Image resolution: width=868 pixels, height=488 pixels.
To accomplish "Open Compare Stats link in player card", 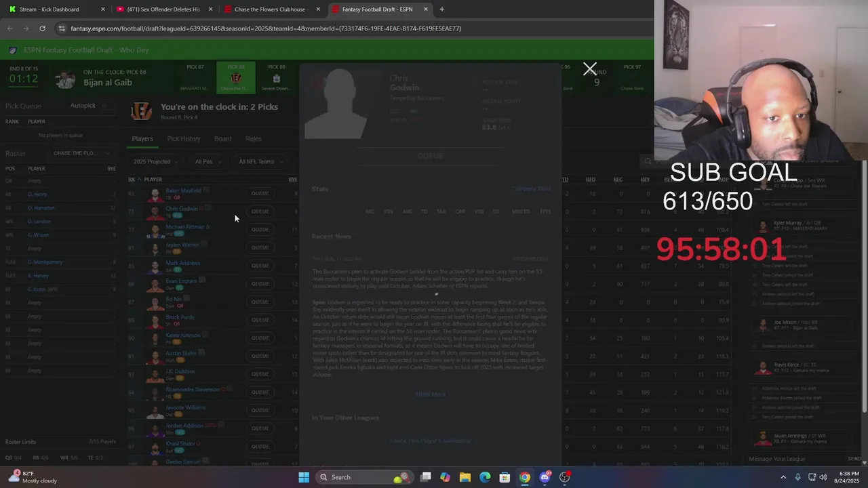I will point(531,188).
